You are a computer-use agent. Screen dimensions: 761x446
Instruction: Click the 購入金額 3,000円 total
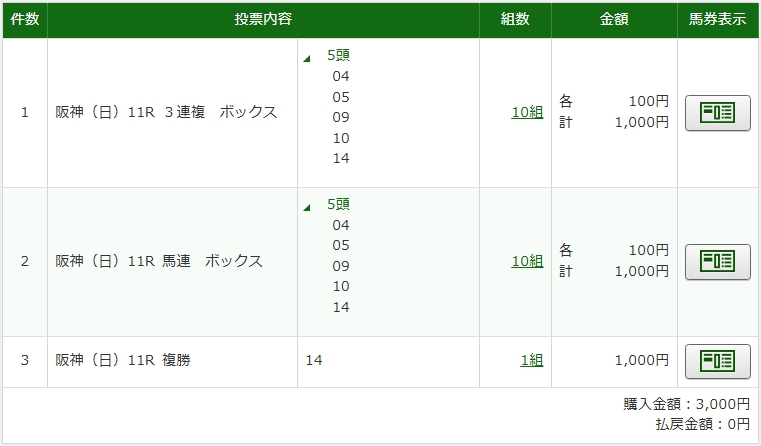point(685,404)
